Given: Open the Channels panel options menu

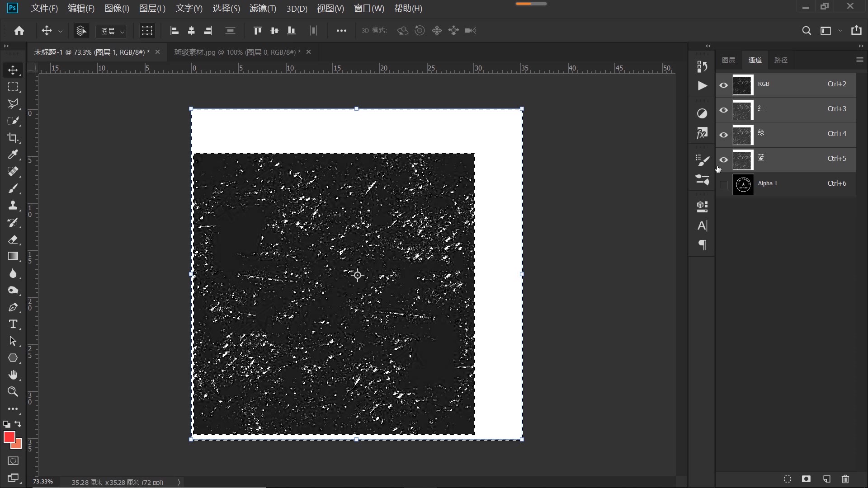Looking at the screenshot, I should click(x=859, y=60).
